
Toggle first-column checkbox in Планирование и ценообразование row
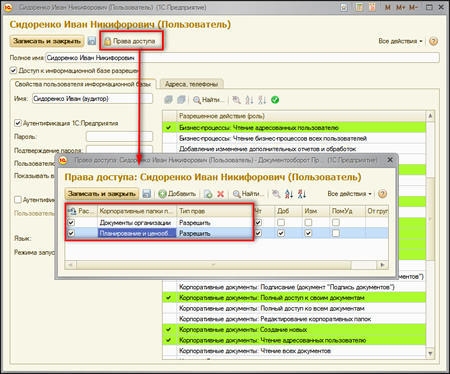[x=71, y=233]
